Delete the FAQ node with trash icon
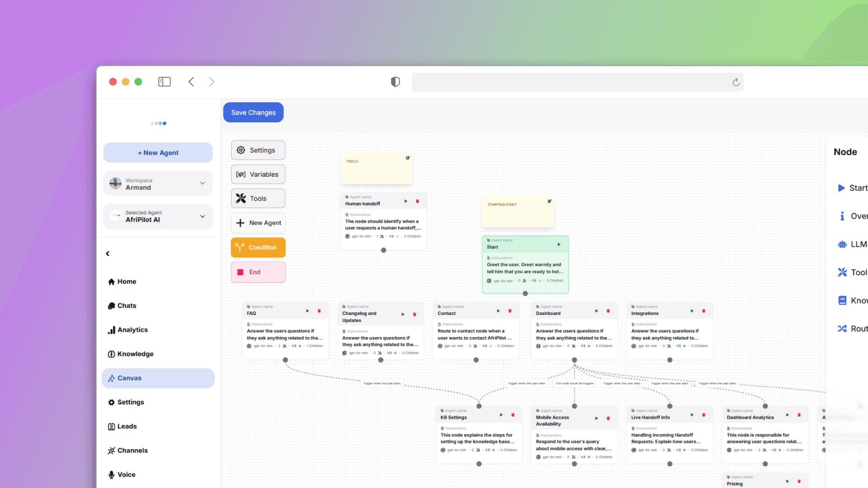The image size is (868, 488). click(x=319, y=311)
